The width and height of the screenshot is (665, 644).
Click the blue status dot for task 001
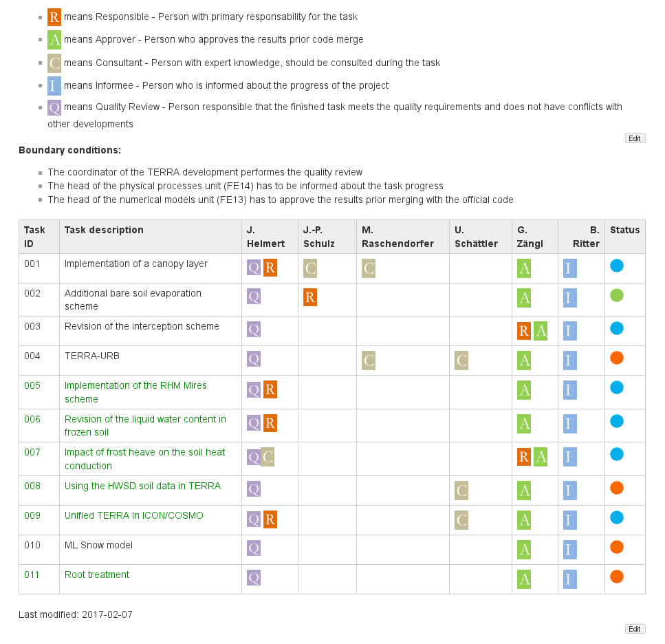tap(617, 266)
